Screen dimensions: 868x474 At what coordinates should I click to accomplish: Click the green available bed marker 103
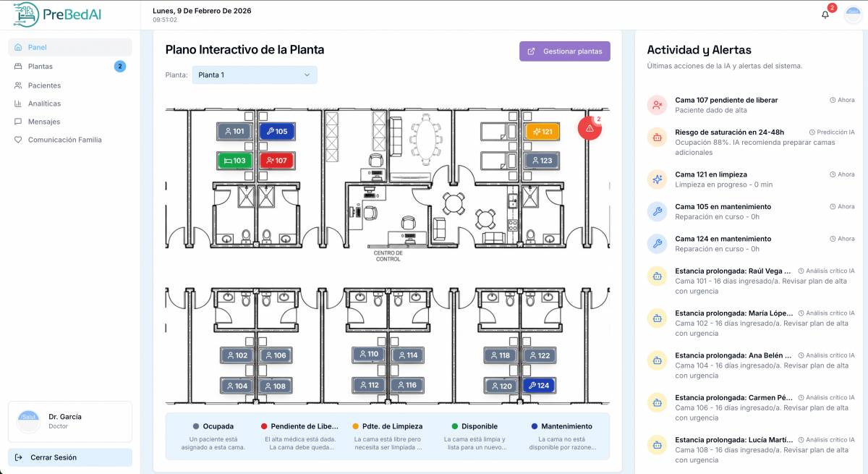234,161
